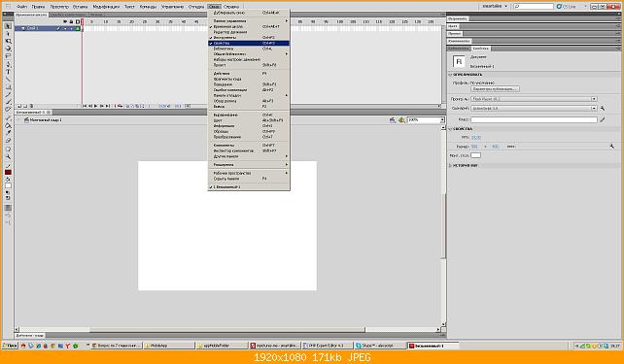The width and height of the screenshot is (624, 364).
Task: Click the stage width value
Action: [474, 147]
